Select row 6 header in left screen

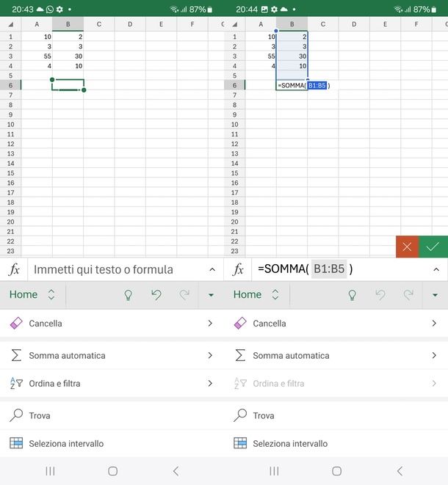[x=10, y=85]
